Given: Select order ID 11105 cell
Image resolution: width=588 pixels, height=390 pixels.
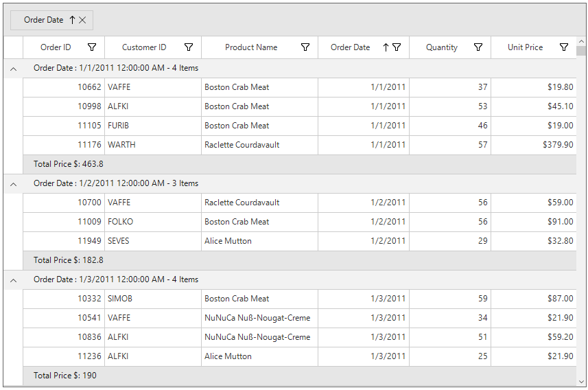Looking at the screenshot, I should pyautogui.click(x=64, y=126).
